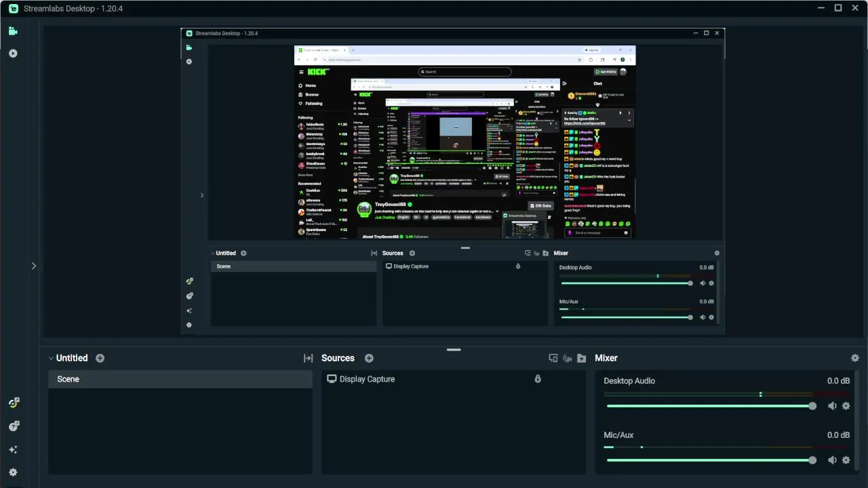Select Display Capture in the main Sources list
The width and height of the screenshot is (868, 488).
(367, 379)
